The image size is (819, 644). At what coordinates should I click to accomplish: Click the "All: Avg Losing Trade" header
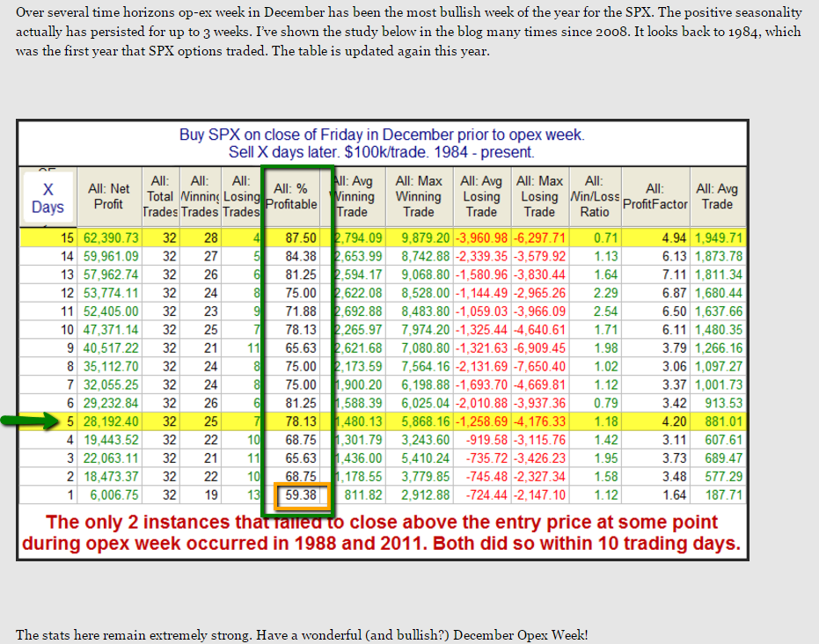point(481,196)
